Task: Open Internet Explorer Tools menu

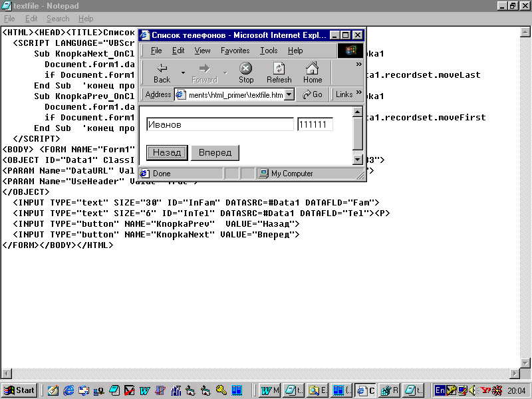Action: pos(269,51)
